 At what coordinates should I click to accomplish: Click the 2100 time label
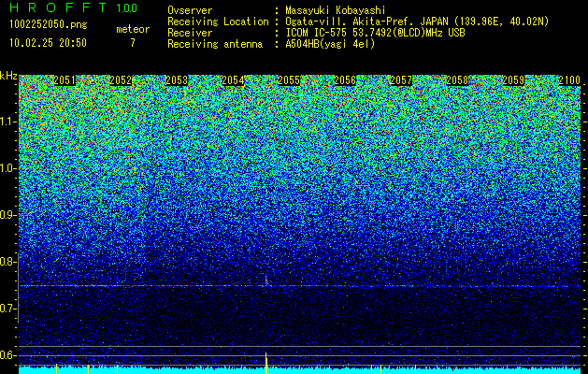click(569, 80)
